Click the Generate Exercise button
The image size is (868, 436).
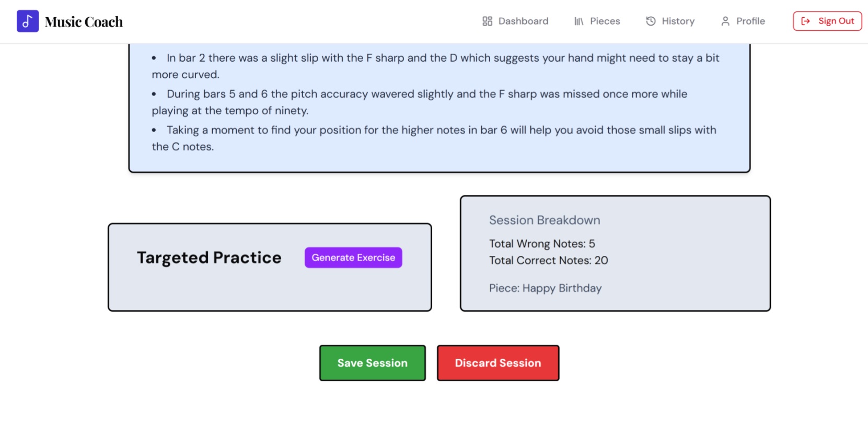pyautogui.click(x=353, y=257)
